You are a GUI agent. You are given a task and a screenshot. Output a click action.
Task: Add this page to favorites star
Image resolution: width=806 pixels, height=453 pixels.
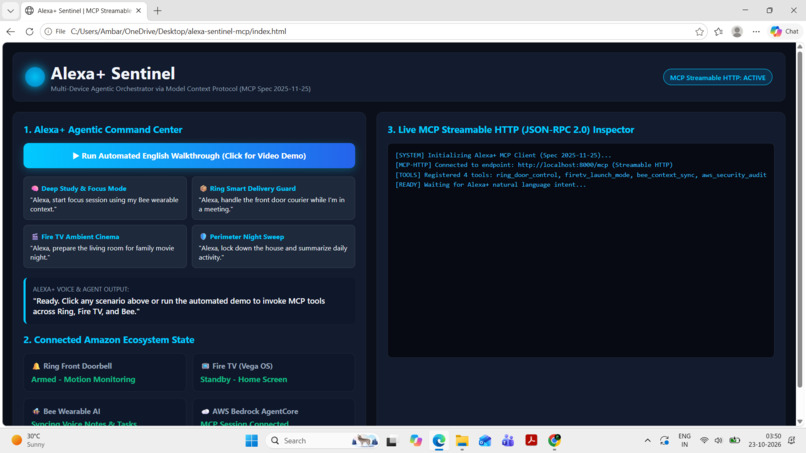coord(699,32)
